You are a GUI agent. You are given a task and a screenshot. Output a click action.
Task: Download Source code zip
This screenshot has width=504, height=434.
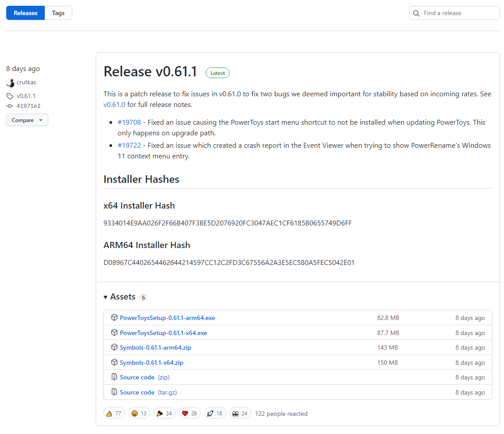coord(145,377)
